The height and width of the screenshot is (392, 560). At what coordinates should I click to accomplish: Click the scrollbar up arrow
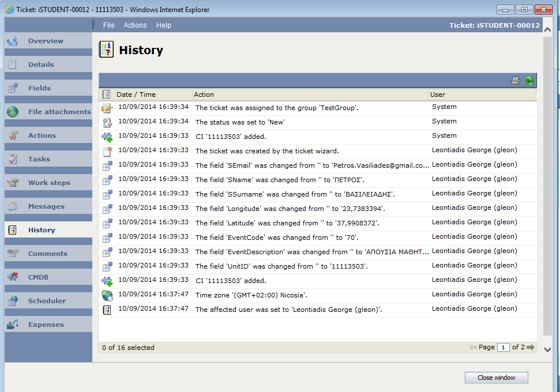pyautogui.click(x=547, y=30)
